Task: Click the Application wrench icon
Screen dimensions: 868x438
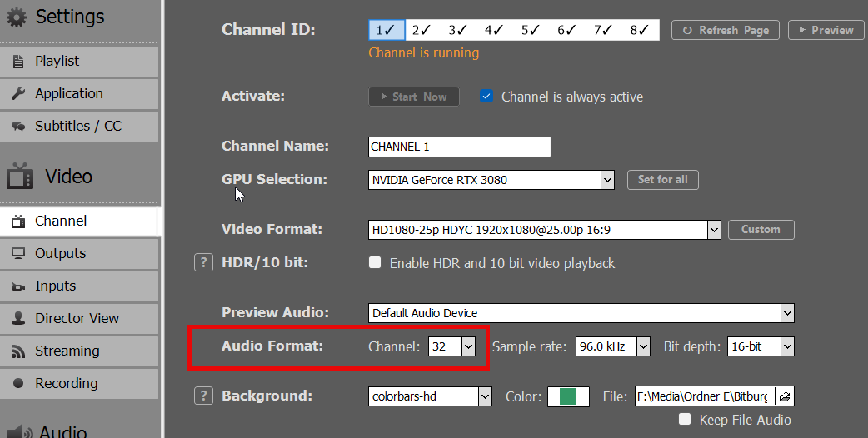Action: [x=18, y=93]
